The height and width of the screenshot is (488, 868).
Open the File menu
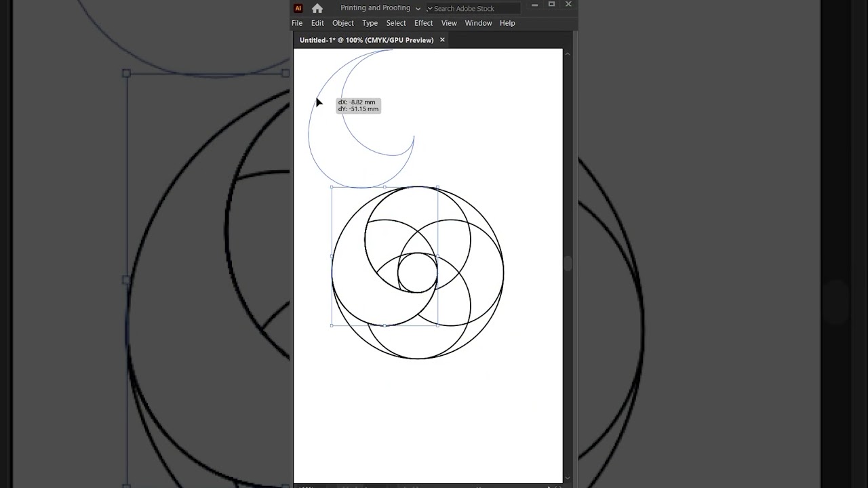[297, 23]
